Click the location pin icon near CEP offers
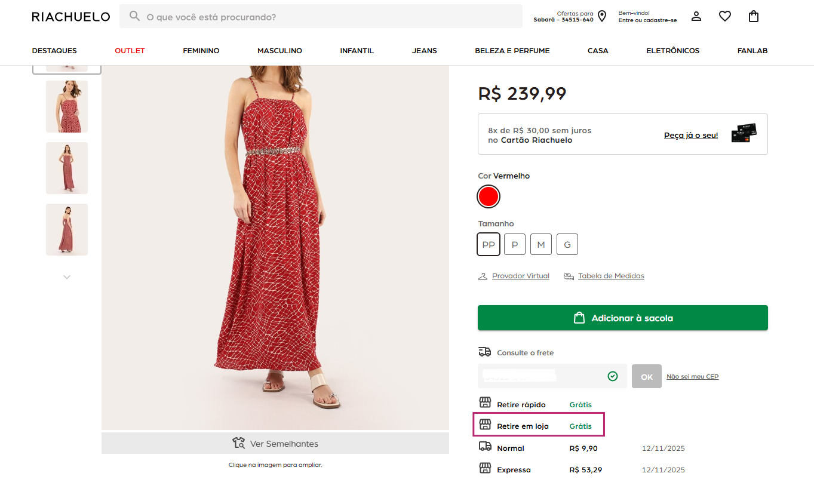 (x=601, y=16)
